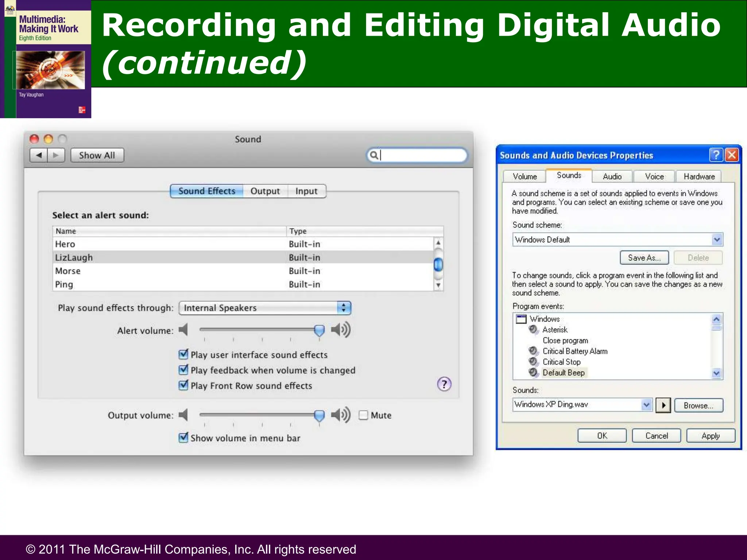Click the Delete button
Screen dimensions: 747x560
coord(698,258)
